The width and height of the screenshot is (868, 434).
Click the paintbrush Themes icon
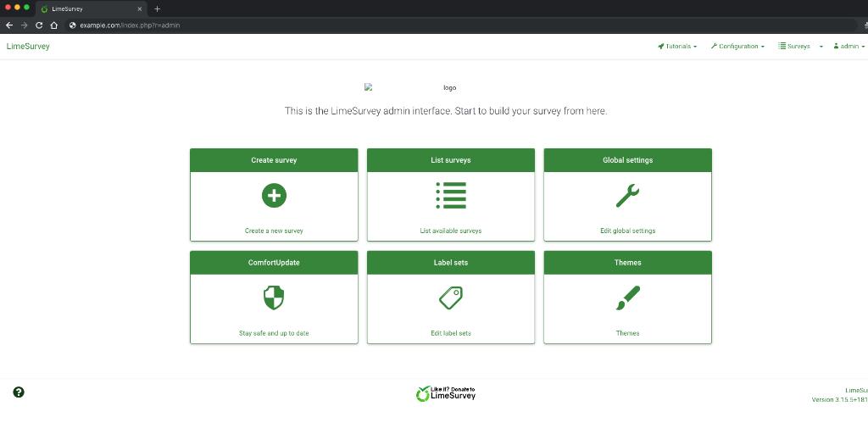point(627,298)
